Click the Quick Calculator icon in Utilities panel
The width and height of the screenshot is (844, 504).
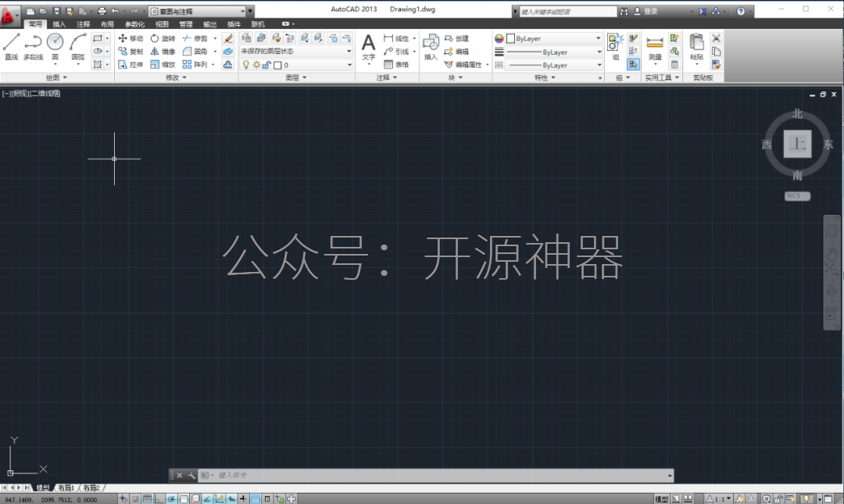[674, 65]
